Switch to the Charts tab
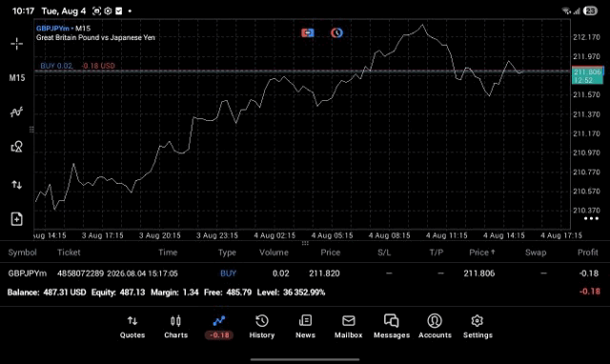Screen dimensions: 610x364 [x=175, y=327]
